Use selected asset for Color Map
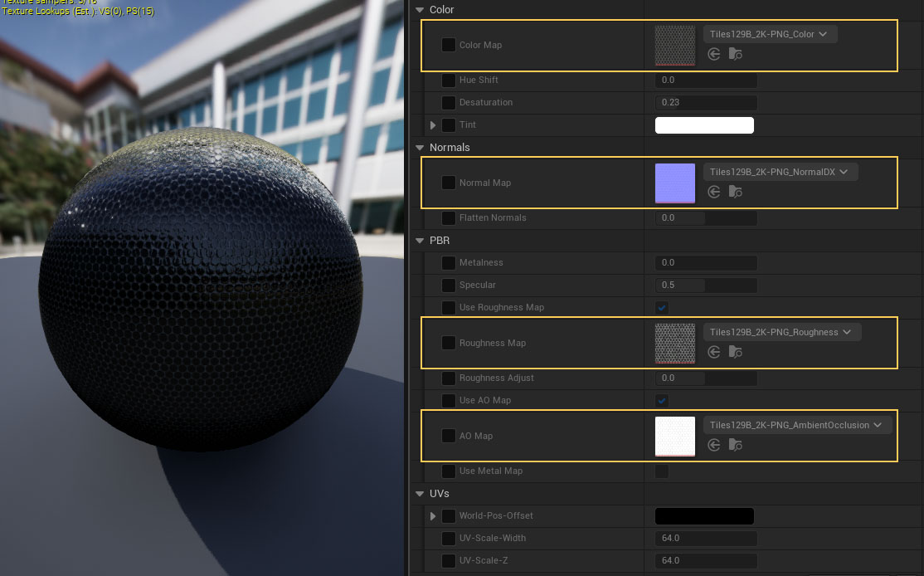Screen dimensions: 924x576 (x=713, y=54)
